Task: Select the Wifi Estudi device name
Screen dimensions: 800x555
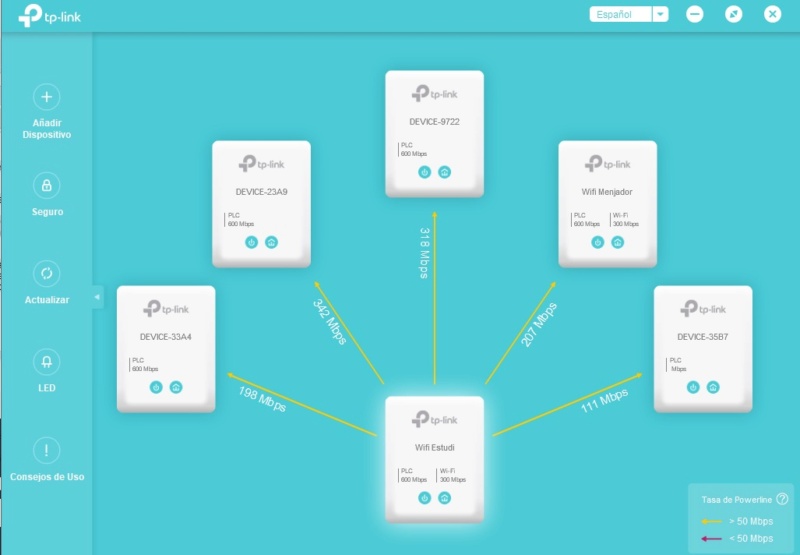Action: pyautogui.click(x=434, y=448)
